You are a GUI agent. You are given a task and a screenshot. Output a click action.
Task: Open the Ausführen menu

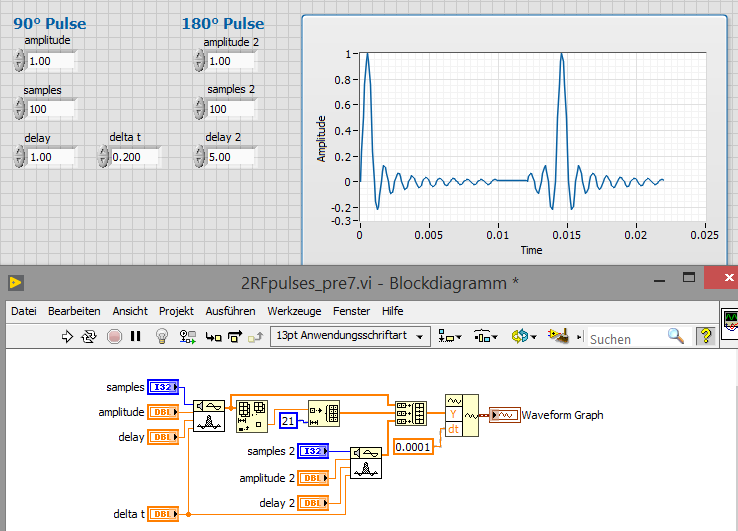[x=230, y=311]
